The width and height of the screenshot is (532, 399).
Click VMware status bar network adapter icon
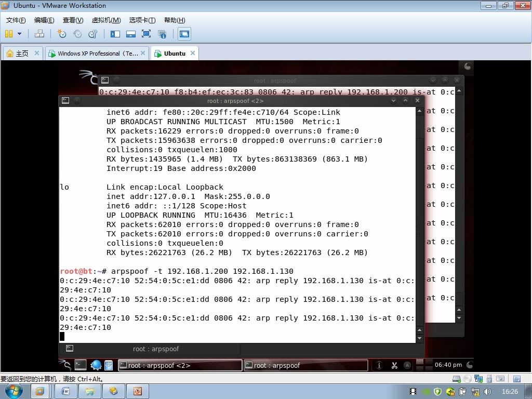478,379
